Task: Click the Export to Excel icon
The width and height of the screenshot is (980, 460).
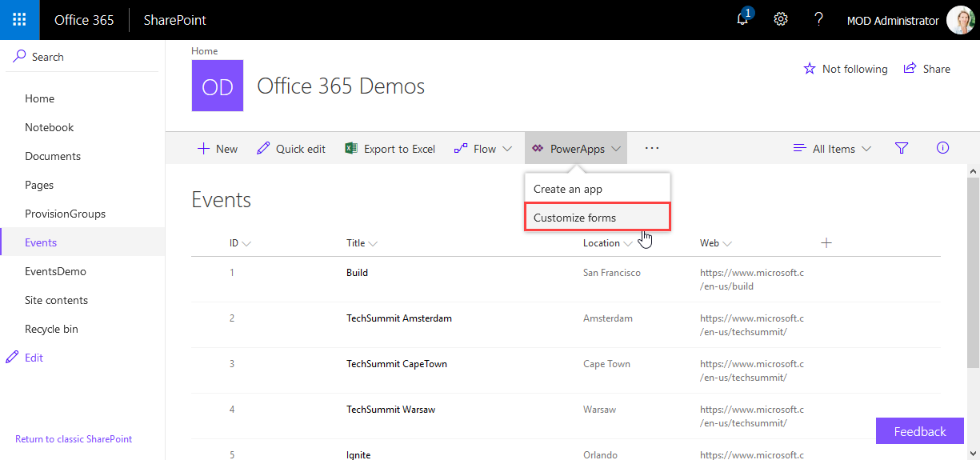Action: pyautogui.click(x=350, y=149)
